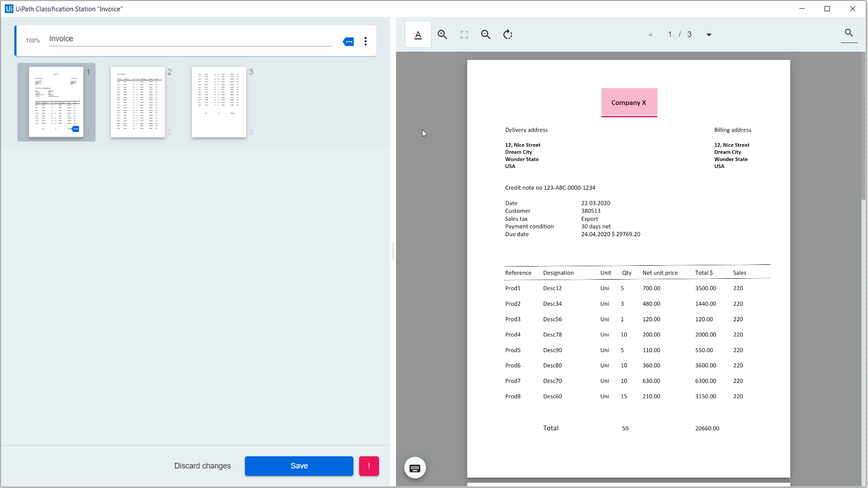The width and height of the screenshot is (868, 488).
Task: Click due date '24.04.2020 $ 29769.20'
Action: (x=611, y=234)
